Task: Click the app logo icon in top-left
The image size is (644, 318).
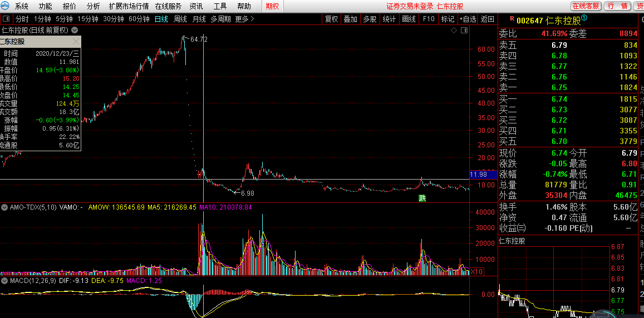Action: pos(6,6)
